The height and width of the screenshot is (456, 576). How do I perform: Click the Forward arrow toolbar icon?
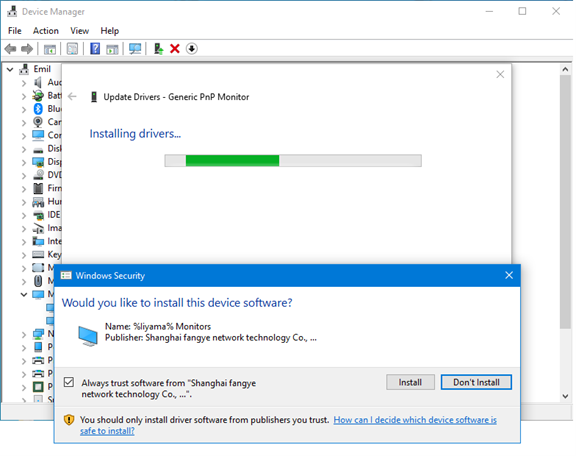pyautogui.click(x=27, y=49)
